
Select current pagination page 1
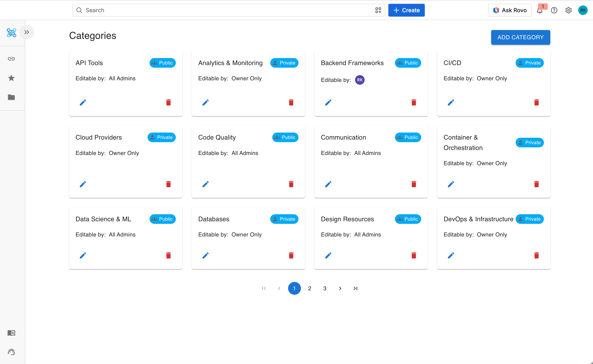pyautogui.click(x=294, y=288)
